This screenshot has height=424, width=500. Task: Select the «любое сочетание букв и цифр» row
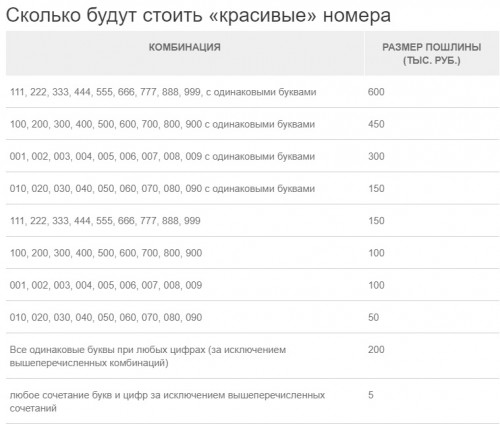(x=252, y=401)
